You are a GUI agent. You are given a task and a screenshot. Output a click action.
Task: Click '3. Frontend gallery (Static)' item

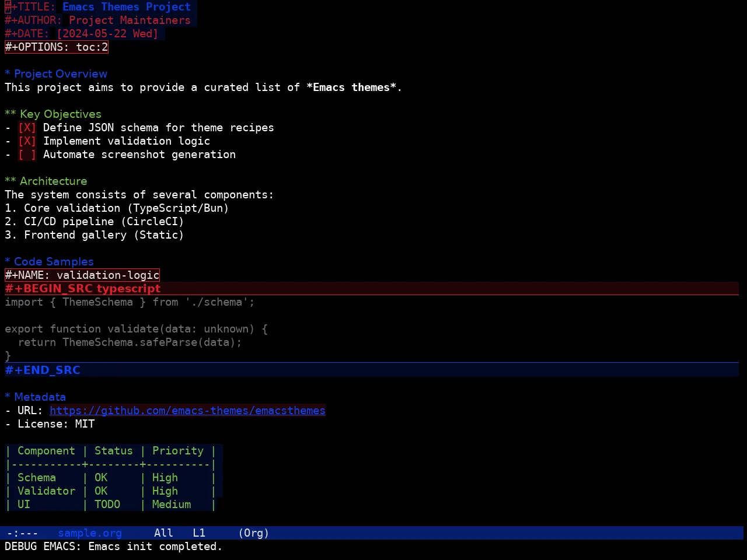(x=95, y=235)
